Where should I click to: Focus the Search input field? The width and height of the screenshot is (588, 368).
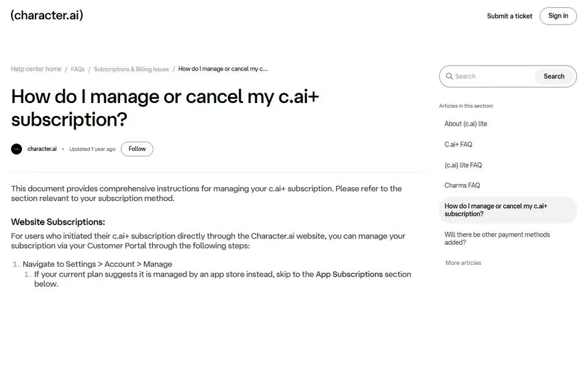click(491, 76)
